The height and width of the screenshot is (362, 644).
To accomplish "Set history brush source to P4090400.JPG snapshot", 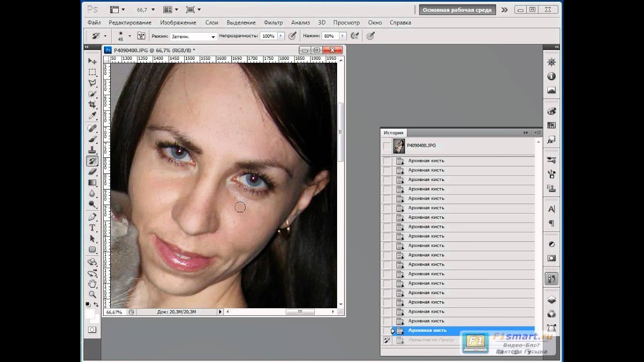I will point(386,146).
